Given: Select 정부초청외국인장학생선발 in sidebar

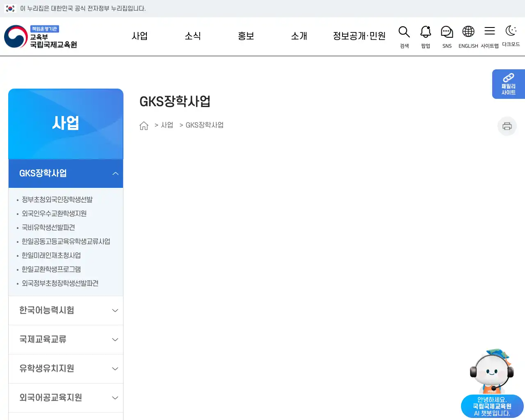Looking at the screenshot, I should click(x=57, y=200).
